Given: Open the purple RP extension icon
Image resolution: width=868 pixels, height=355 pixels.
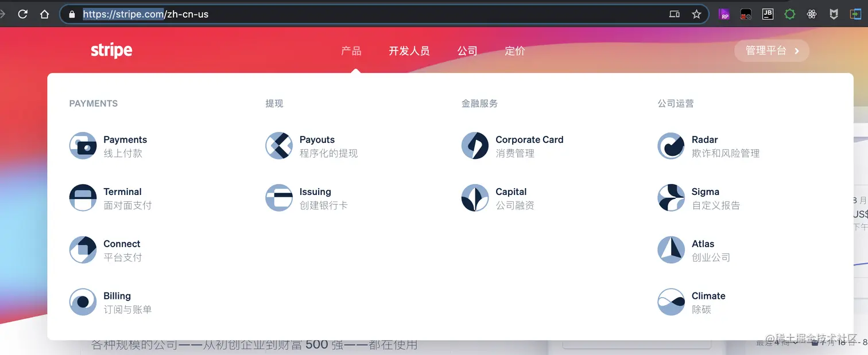Looking at the screenshot, I should click(x=724, y=14).
